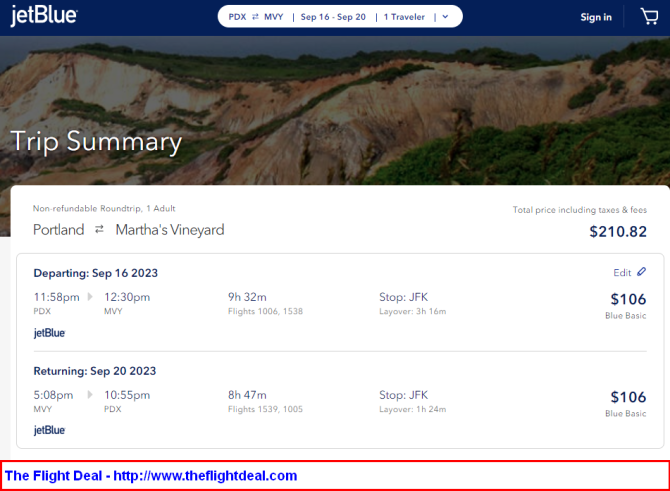
Task: Click Total price including taxes & fees label
Action: click(x=579, y=210)
